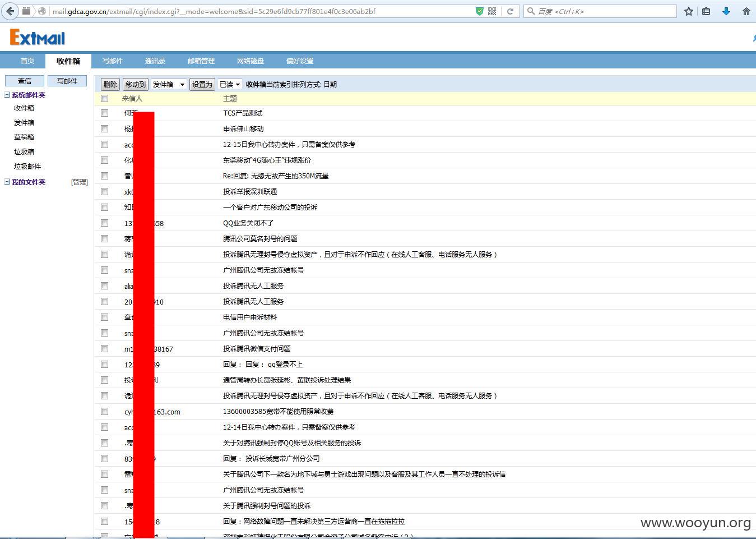Open the 邮箱管理 tab
Image resolution: width=756 pixels, height=539 pixels.
click(201, 61)
